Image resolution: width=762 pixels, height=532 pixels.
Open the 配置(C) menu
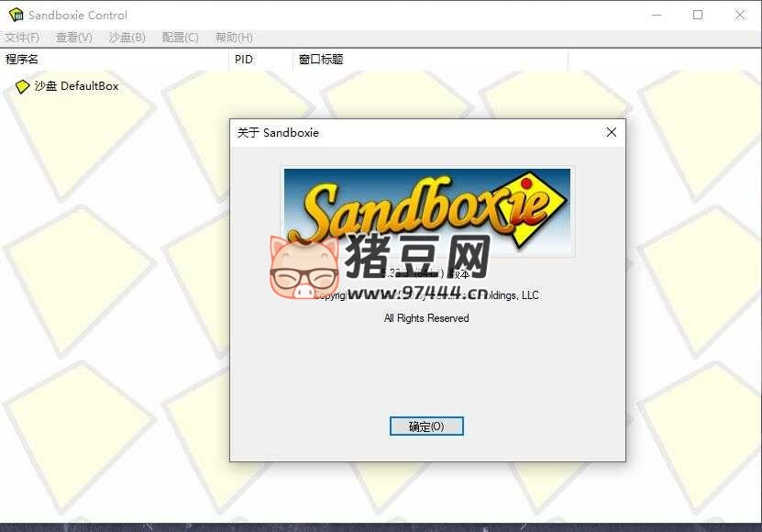point(180,38)
